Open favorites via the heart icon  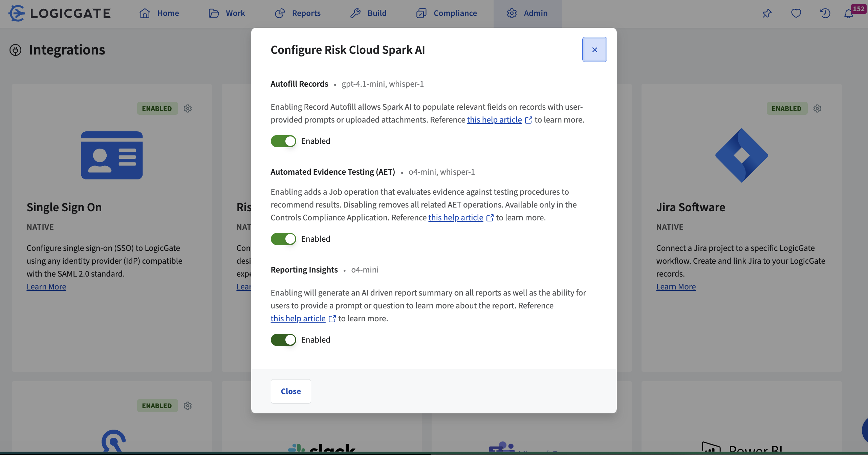pyautogui.click(x=796, y=13)
